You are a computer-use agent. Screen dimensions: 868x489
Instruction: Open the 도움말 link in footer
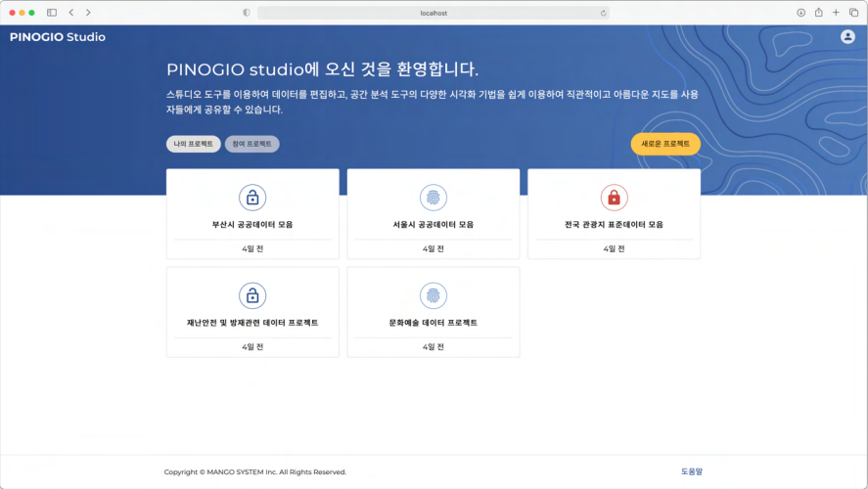point(691,471)
